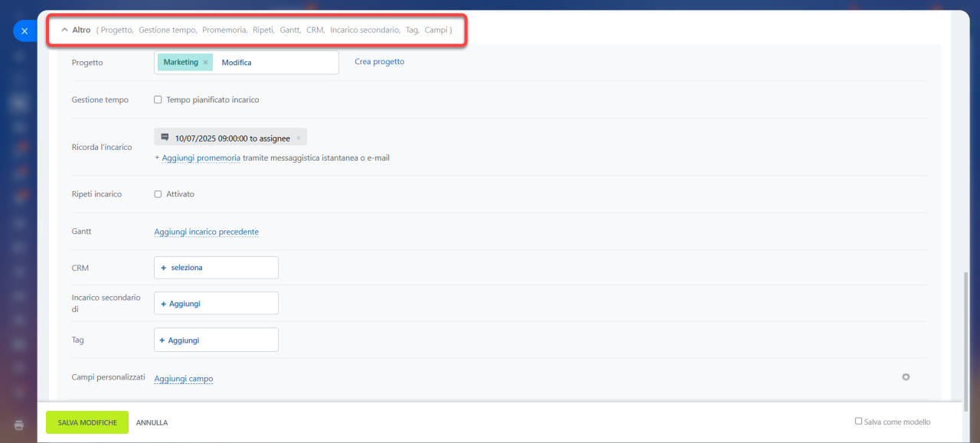This screenshot has width=980, height=443.
Task: Click Annulla to cancel changes
Action: click(x=152, y=422)
